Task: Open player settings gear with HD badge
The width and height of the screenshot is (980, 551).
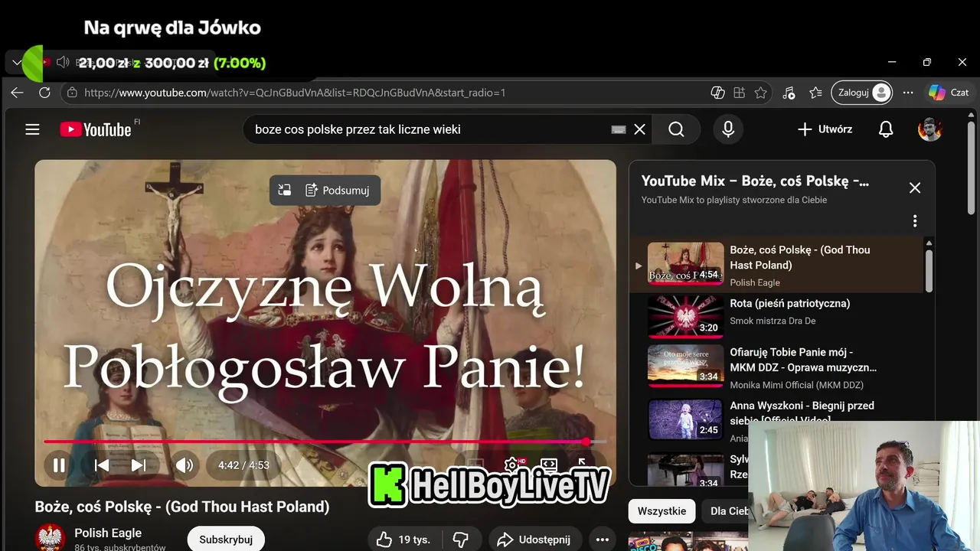Action: (x=513, y=465)
